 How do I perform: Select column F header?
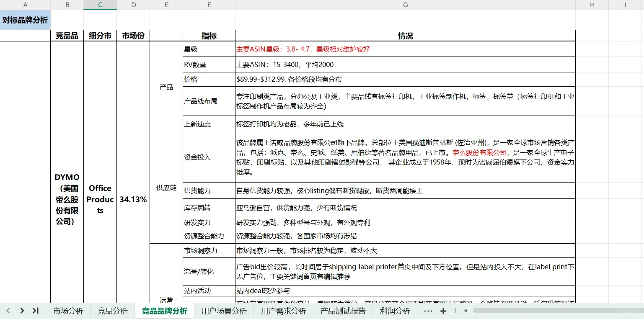point(209,5)
